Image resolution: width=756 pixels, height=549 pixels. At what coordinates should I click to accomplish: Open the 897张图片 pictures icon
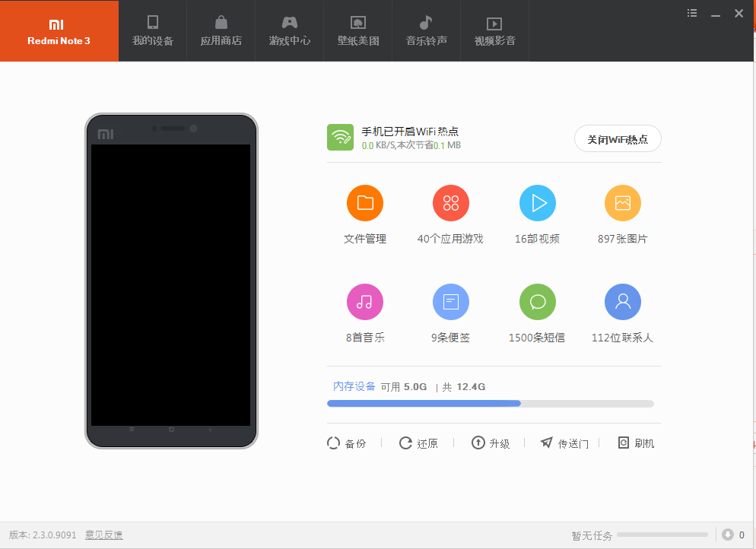click(623, 204)
